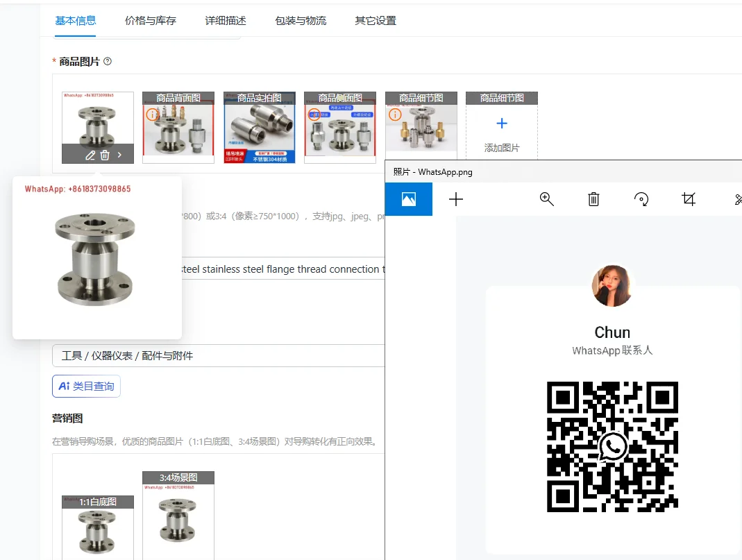Crop the WhatsApp photo
The width and height of the screenshot is (742, 560).
(x=688, y=199)
